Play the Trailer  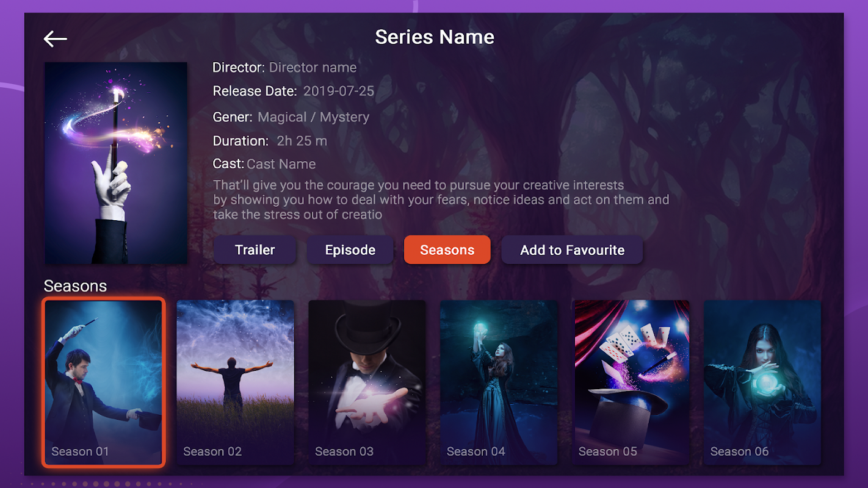pos(255,250)
